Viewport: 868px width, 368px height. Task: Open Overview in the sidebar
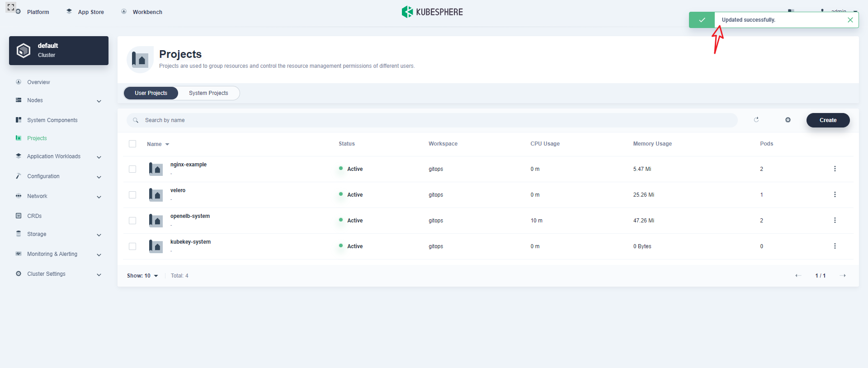coord(38,82)
